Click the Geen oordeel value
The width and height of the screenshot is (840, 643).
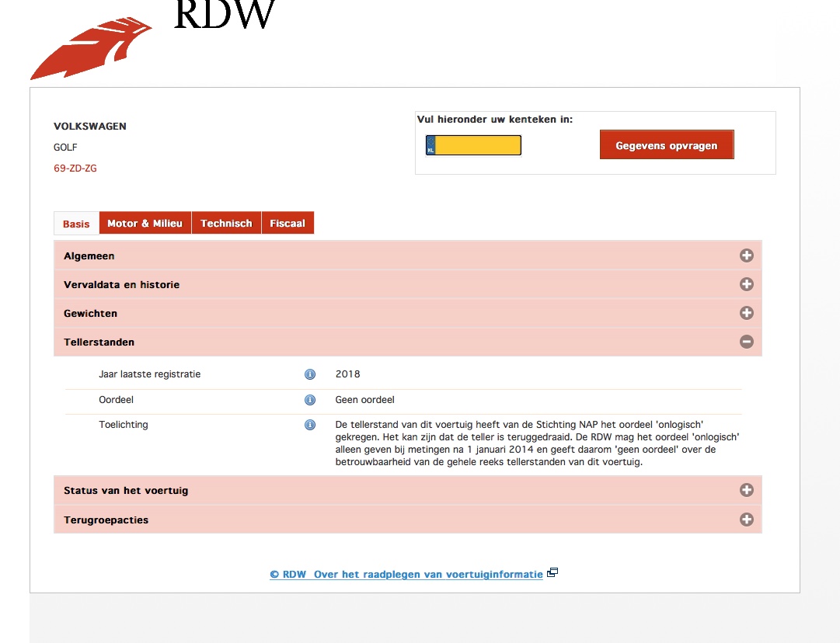pos(364,400)
